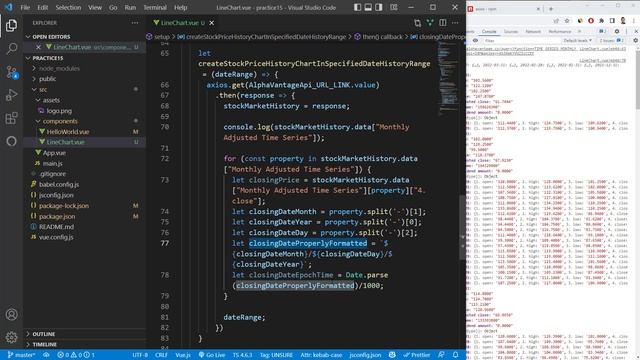This screenshot has width=640, height=360.
Task: Expand the Timeline section
Action: click(x=85, y=344)
